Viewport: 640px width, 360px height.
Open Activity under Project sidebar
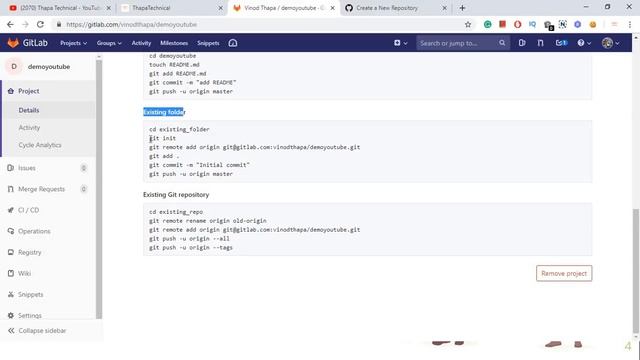tap(29, 128)
